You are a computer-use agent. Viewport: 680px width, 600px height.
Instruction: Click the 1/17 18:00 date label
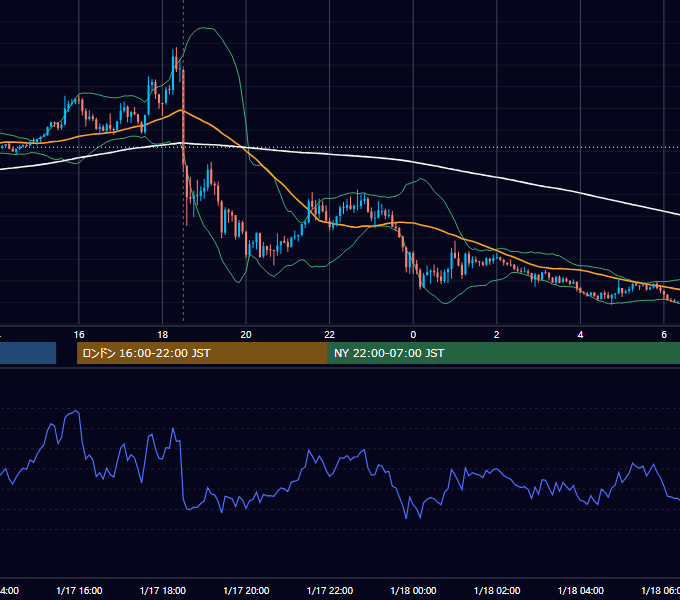(x=163, y=590)
